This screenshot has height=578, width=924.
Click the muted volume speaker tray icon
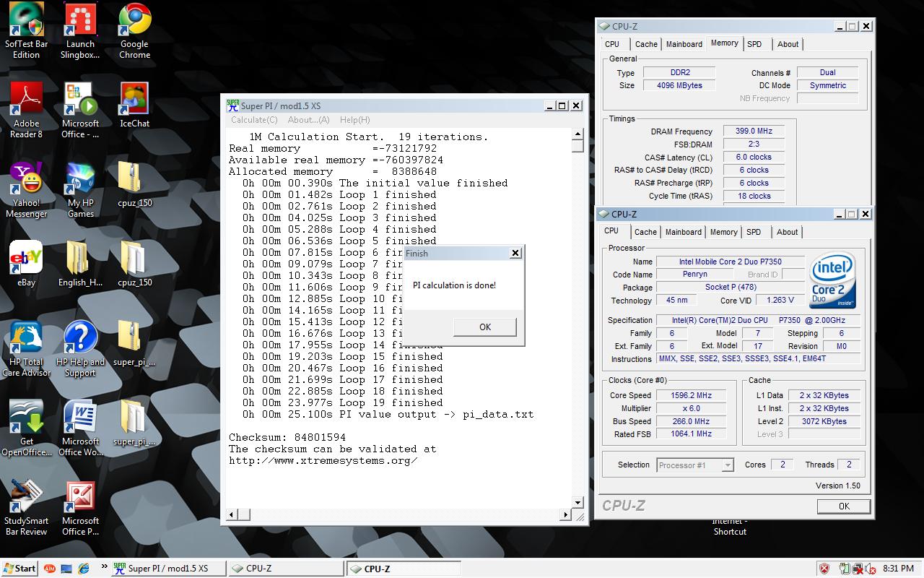(871, 569)
